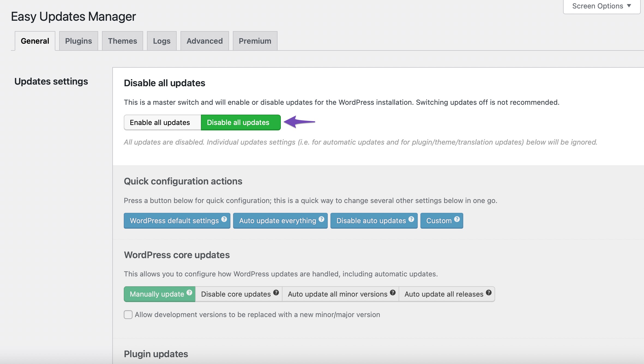The image size is (644, 364).
Task: Click the 'All updates are disabled' notice text
Action: coord(360,142)
